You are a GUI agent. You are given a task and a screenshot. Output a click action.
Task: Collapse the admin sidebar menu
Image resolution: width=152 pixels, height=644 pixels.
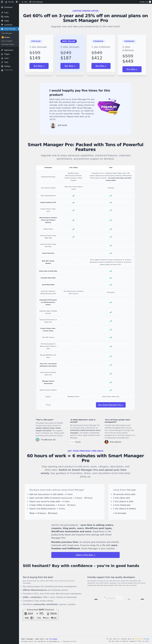8,70
